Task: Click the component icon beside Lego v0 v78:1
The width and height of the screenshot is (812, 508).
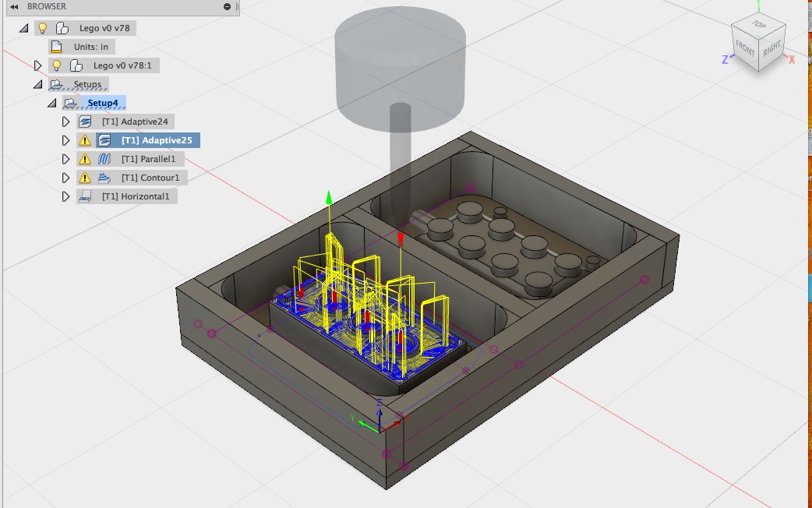Action: click(x=76, y=65)
